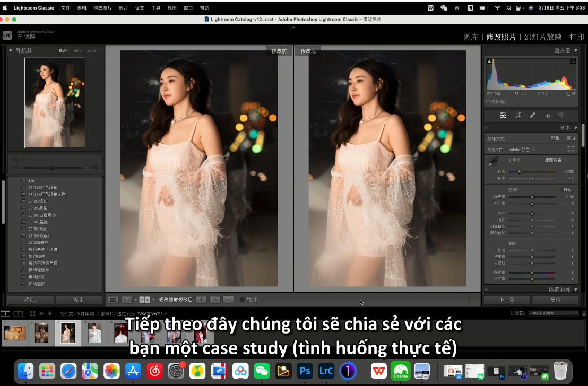Click the 色温 temperature slider handle

pos(519,172)
